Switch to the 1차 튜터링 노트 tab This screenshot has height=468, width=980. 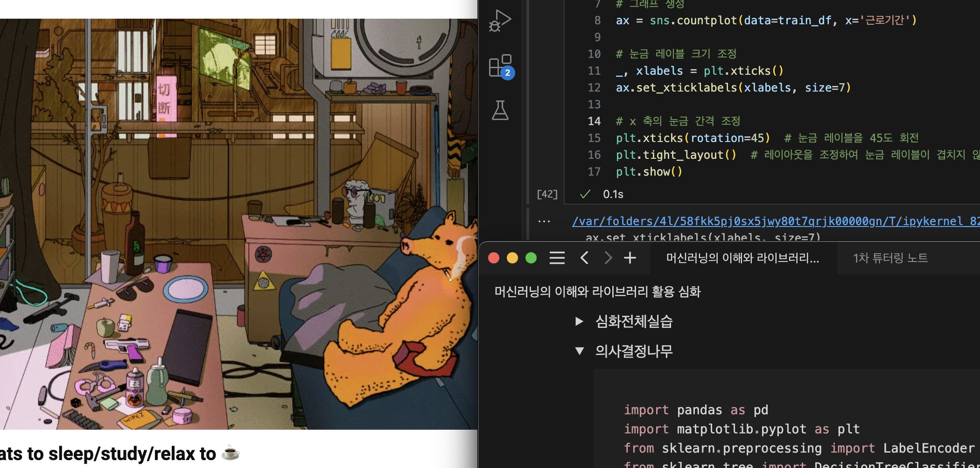[890, 258]
